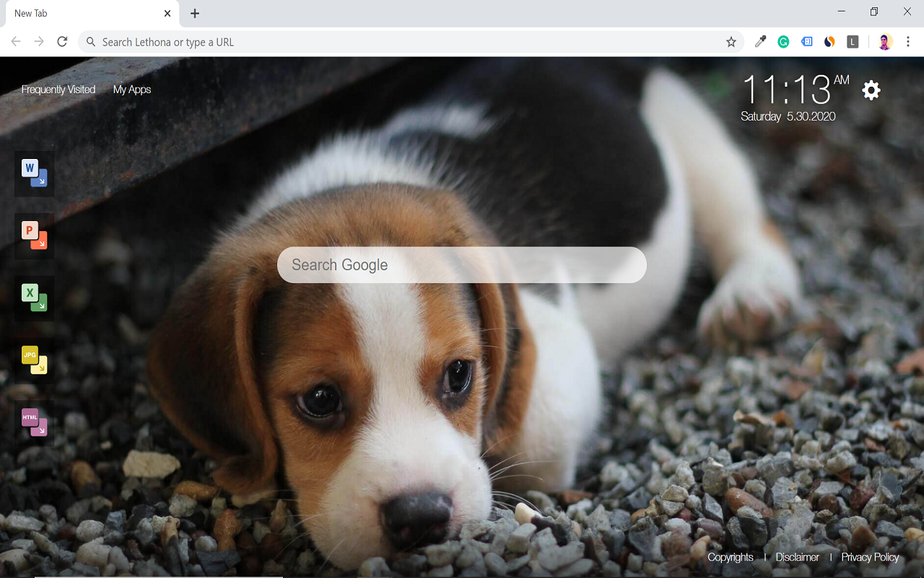Image resolution: width=924 pixels, height=578 pixels.
Task: Open the Privacy Policy link
Action: point(870,557)
